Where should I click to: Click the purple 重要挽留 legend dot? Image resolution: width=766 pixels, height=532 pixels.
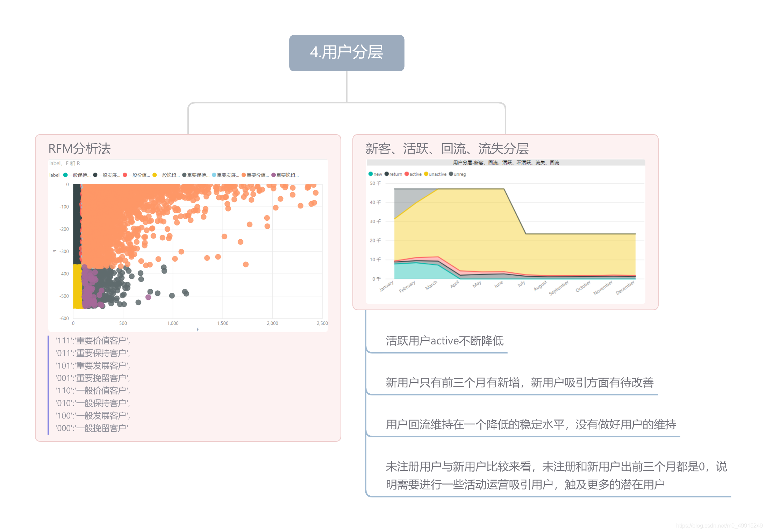[x=273, y=175]
